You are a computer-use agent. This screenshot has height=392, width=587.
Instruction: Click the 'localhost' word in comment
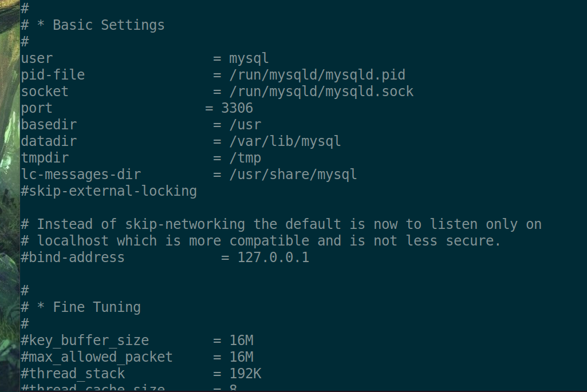(73, 241)
